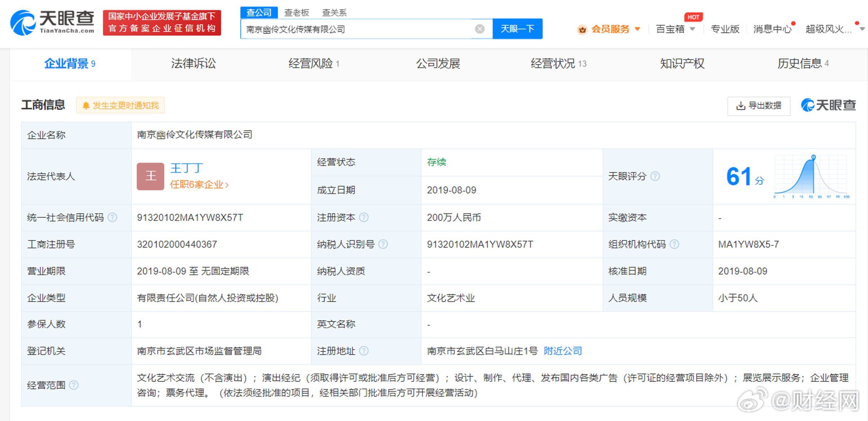Click the help icon next to 注册资本
Screen dimensions: 868x421
point(364,218)
